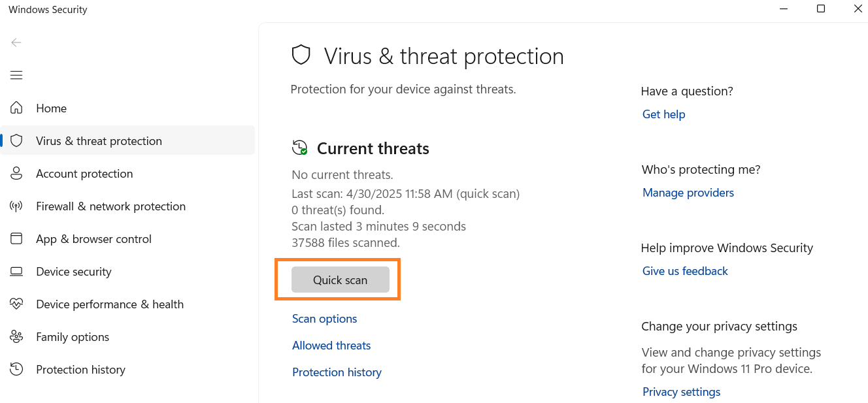Open Protection history link under Current threats
Viewport: 868px width, 403px height.
tap(337, 372)
